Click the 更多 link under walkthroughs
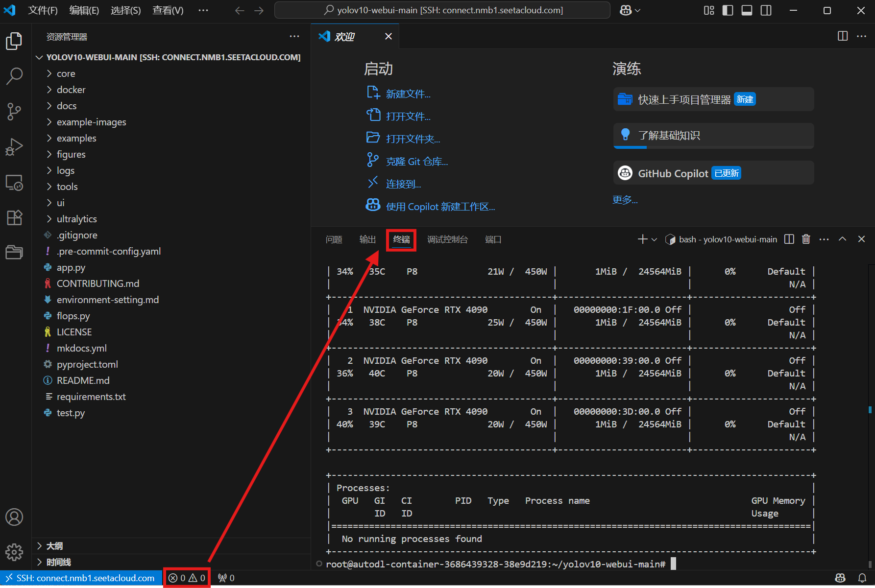875x588 pixels. [625, 200]
